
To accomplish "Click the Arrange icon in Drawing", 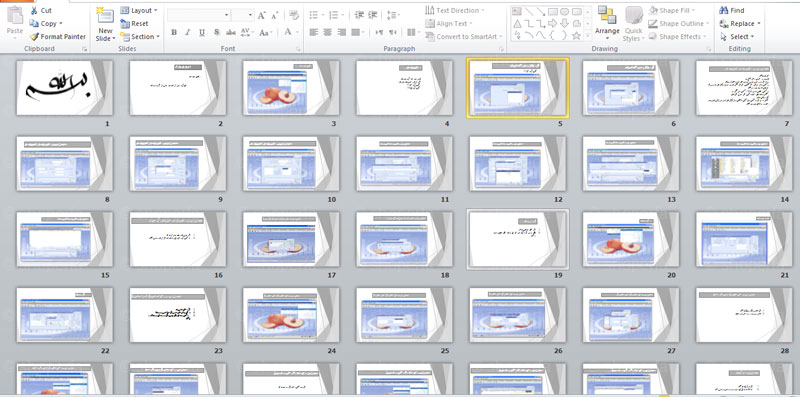I will pyautogui.click(x=607, y=15).
